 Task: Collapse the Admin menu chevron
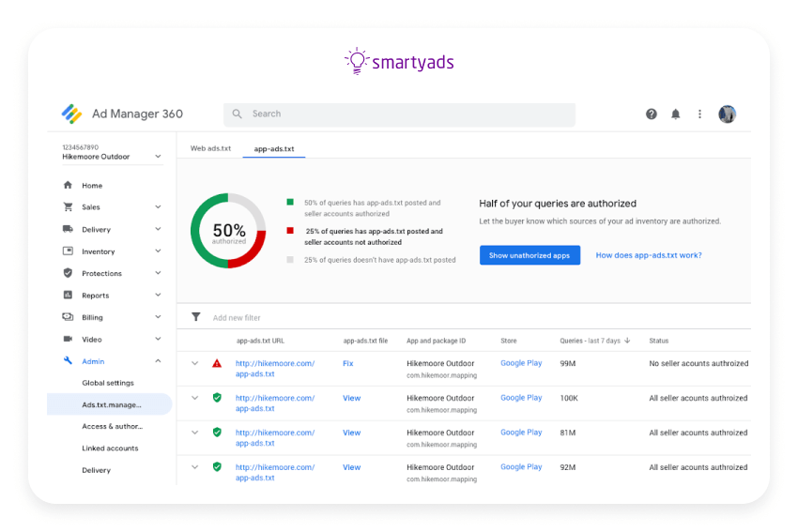pyautogui.click(x=158, y=360)
